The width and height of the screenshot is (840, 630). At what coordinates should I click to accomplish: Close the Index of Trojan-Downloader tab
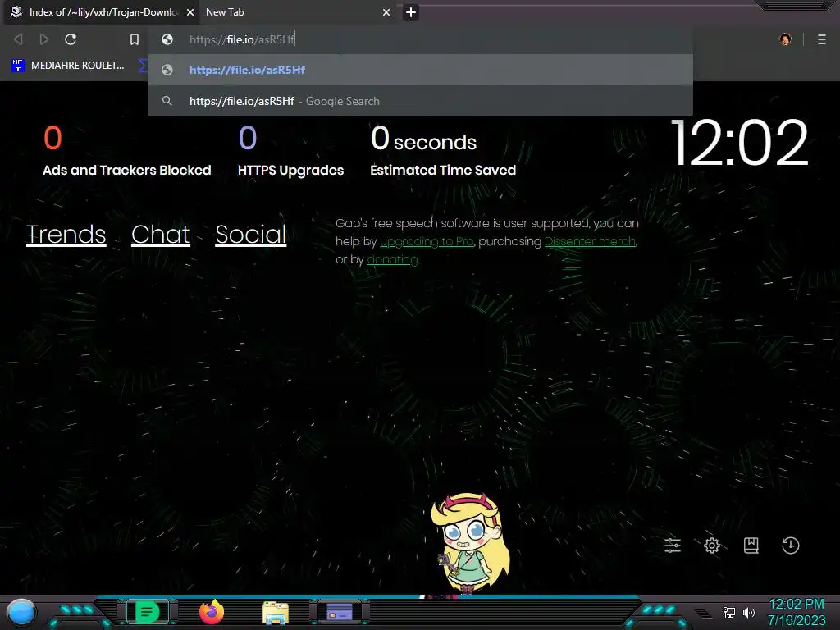click(190, 12)
